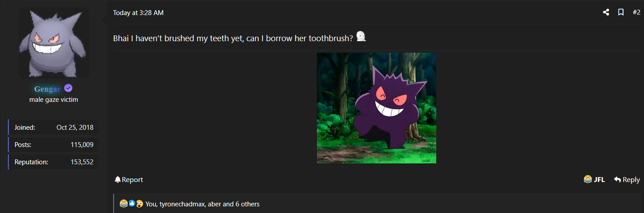Click the laughing reaction emoji in the reactions bar

point(123,204)
